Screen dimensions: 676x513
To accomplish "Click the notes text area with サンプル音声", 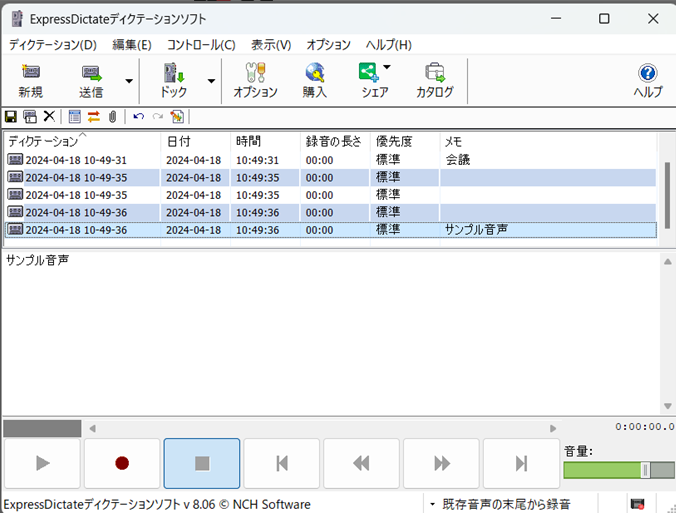I will (331, 332).
